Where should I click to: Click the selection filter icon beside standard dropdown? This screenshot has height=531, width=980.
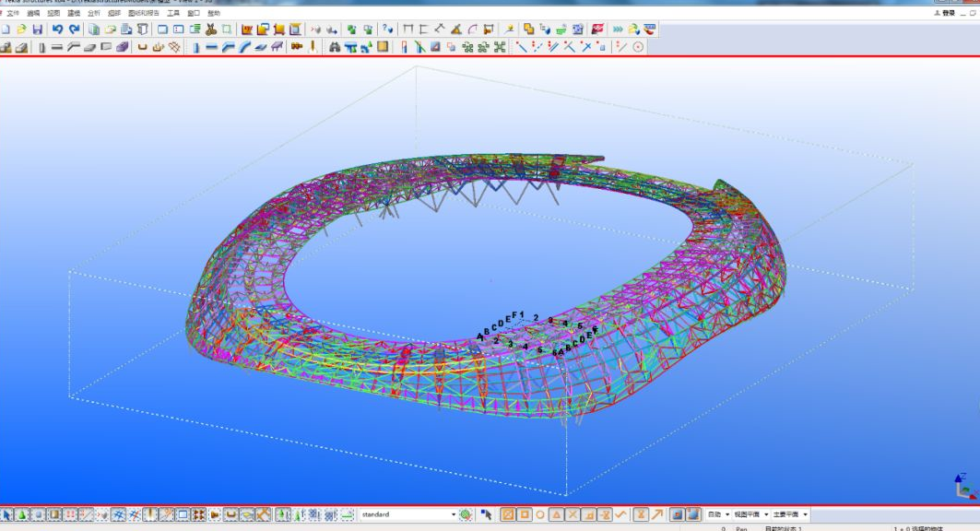coord(466,514)
